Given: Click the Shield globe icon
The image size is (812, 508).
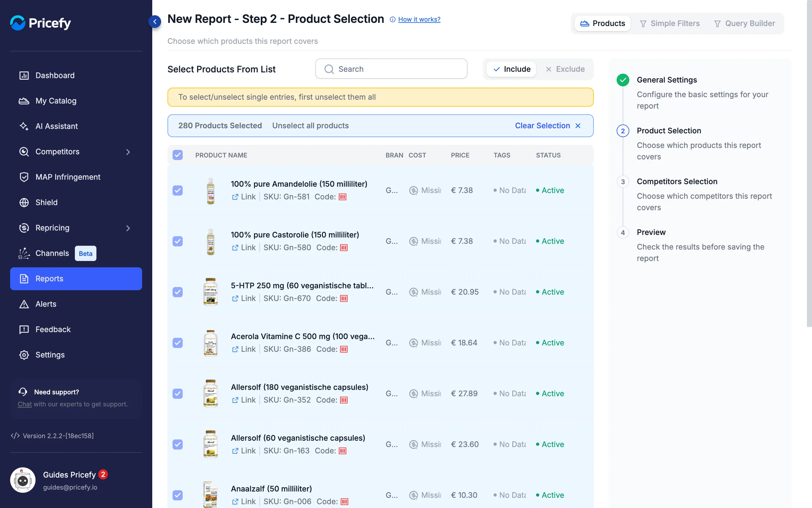Looking at the screenshot, I should tap(24, 202).
